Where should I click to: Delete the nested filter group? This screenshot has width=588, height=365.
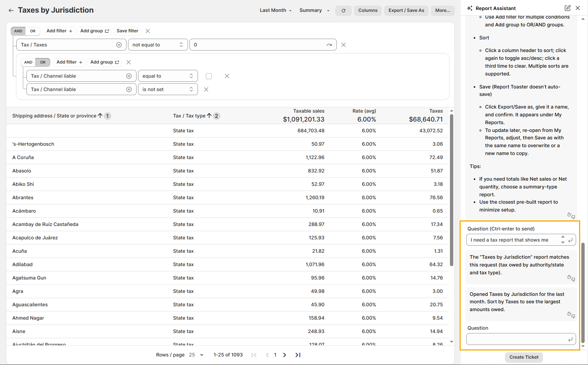pos(129,62)
